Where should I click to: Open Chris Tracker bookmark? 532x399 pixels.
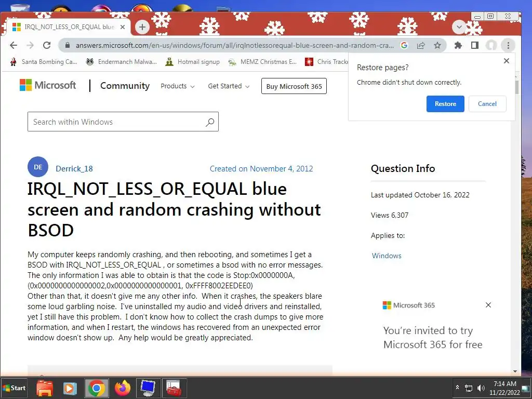(x=326, y=62)
